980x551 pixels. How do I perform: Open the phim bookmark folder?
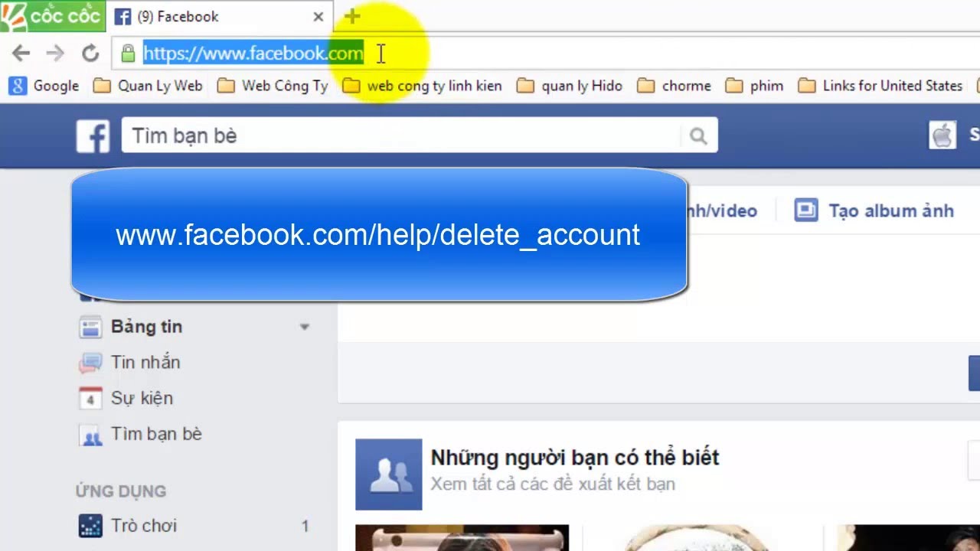click(x=754, y=86)
